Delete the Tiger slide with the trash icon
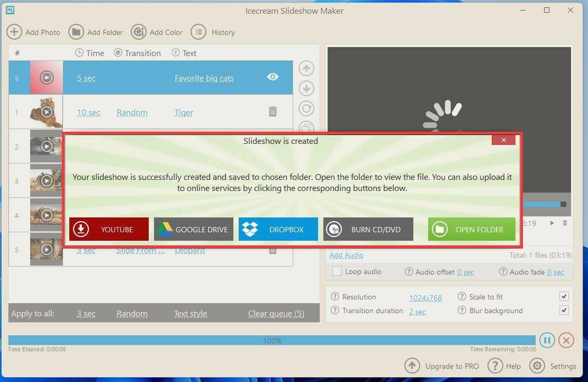588x382 pixels. [273, 111]
